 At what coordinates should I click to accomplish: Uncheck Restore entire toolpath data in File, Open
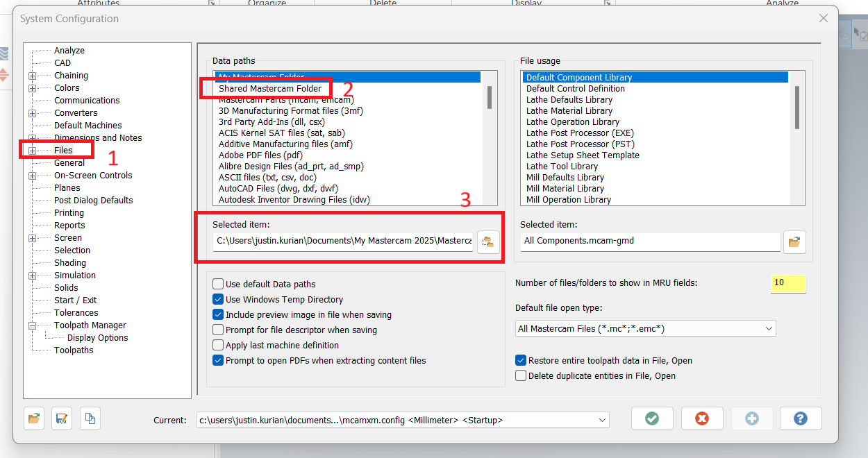click(x=521, y=360)
